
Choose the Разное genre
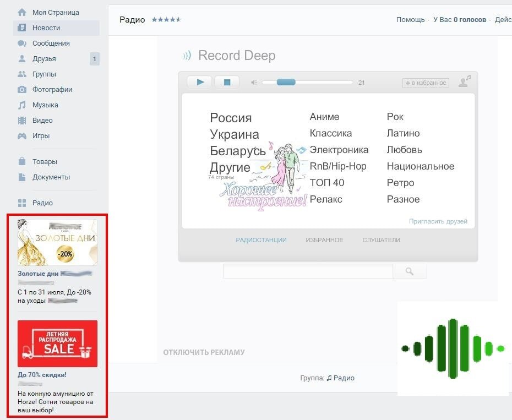coord(403,199)
